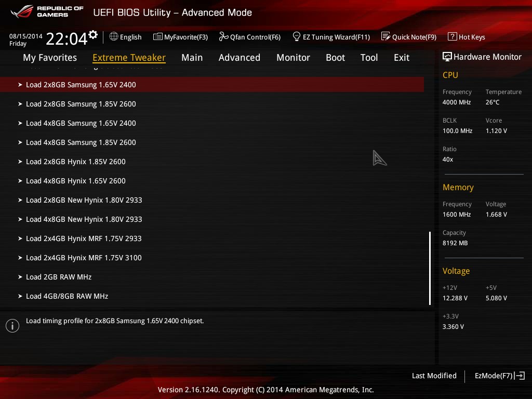Image resolution: width=532 pixels, height=399 pixels.
Task: Expand Load 2x8GB New Hynix 1.80V 2933 arrow
Action: tap(20, 200)
